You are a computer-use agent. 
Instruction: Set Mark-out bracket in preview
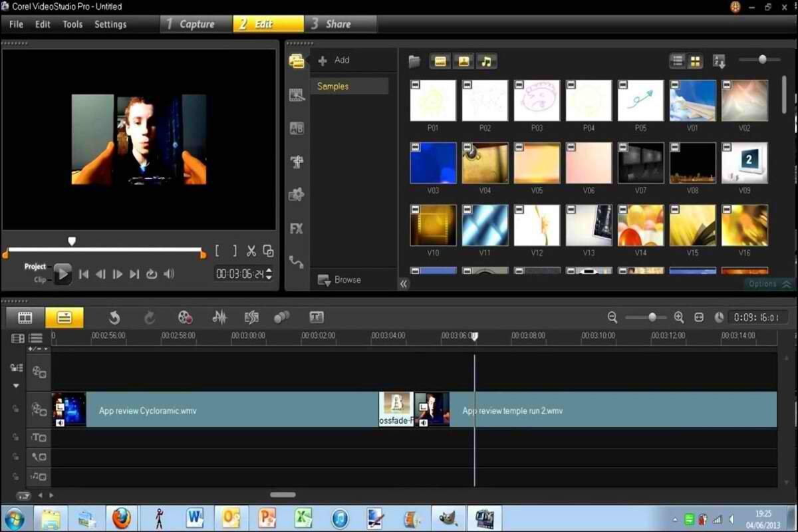pos(234,251)
